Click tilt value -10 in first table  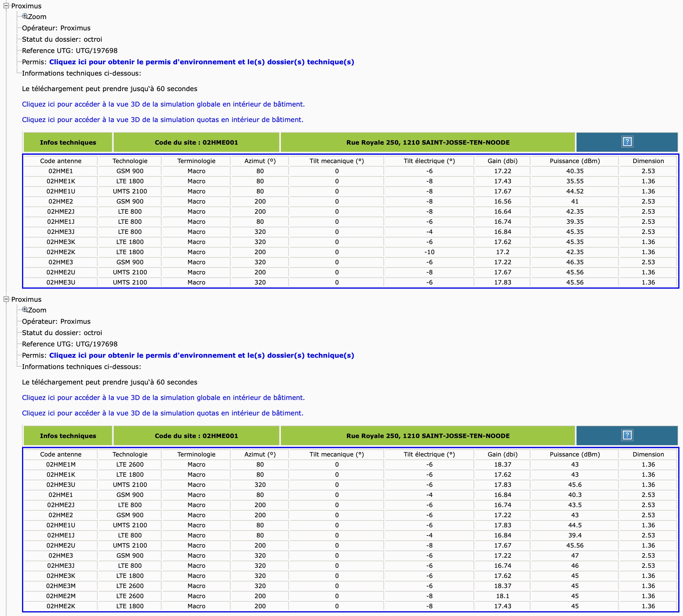pos(429,252)
